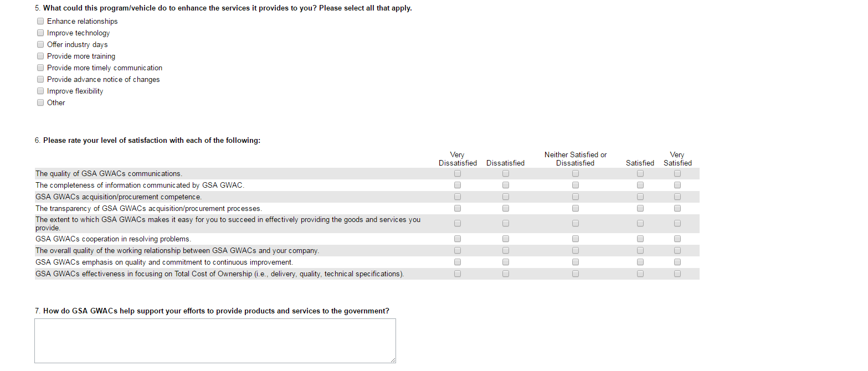Mark transparency of procurement processes as Dissatisfied
The width and height of the screenshot is (868, 371).
coord(506,208)
